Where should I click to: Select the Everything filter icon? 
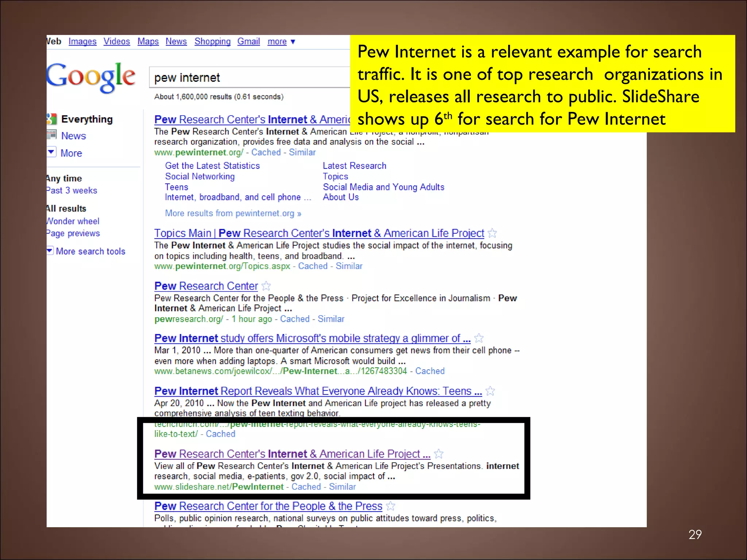coord(52,119)
